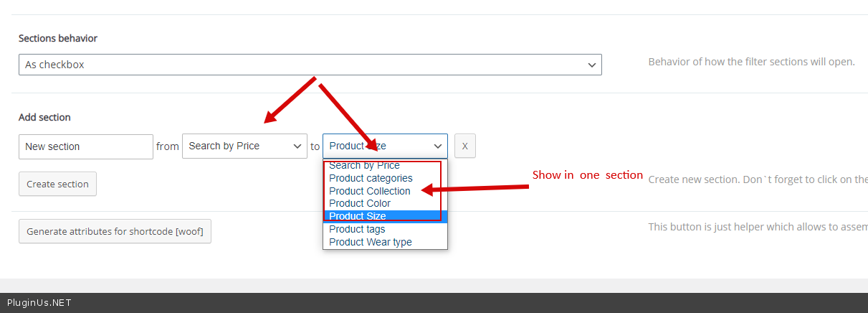Collapse the open 'Product Size' to dropdown
Viewport: 868px width, 313px height.
[385, 146]
